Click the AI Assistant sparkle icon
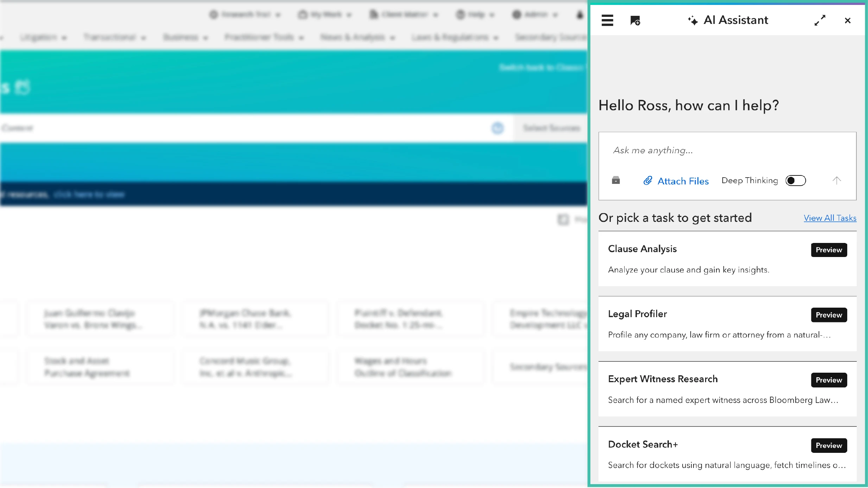Image resolution: width=868 pixels, height=488 pixels. (x=693, y=20)
